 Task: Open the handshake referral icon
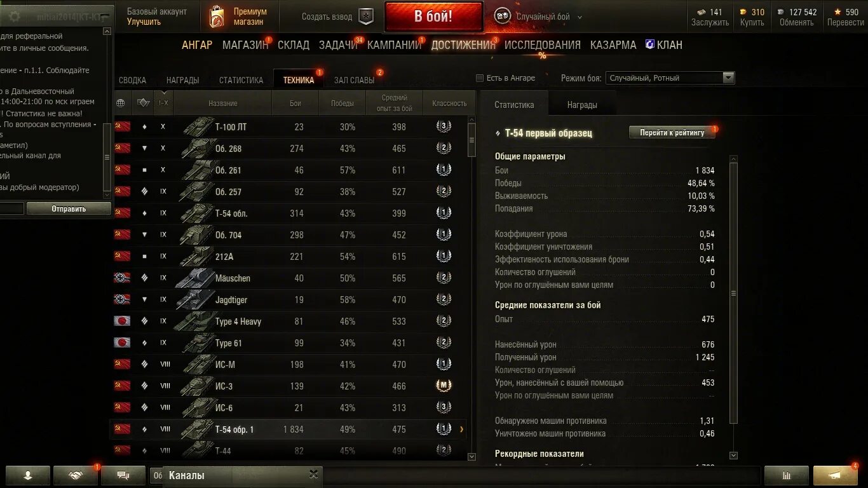pyautogui.click(x=76, y=475)
